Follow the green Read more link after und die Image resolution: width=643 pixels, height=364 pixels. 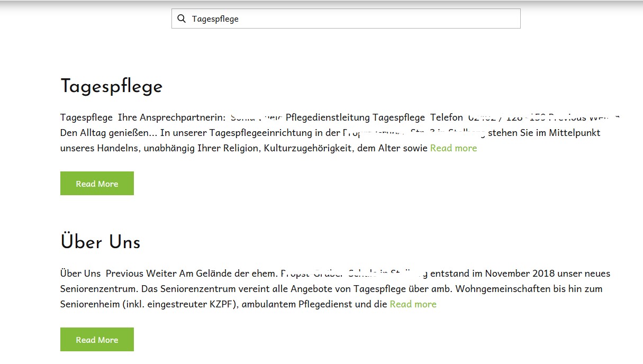[413, 304]
